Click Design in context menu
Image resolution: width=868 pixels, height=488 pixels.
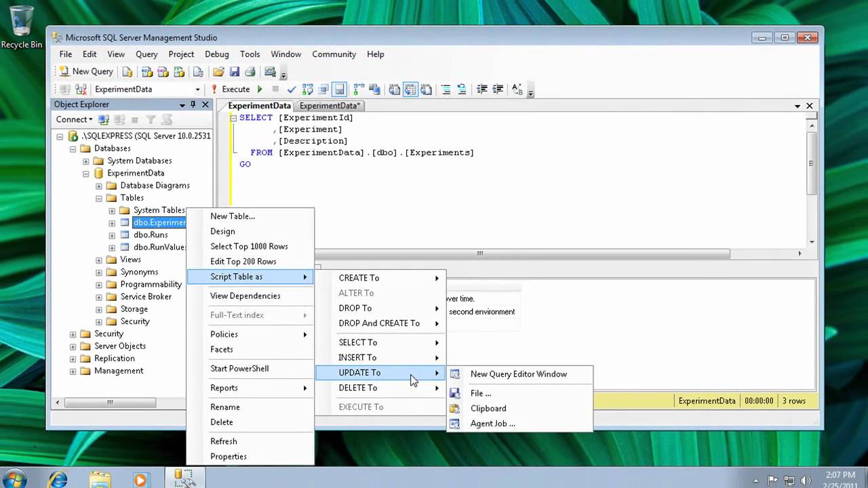tap(250, 231)
